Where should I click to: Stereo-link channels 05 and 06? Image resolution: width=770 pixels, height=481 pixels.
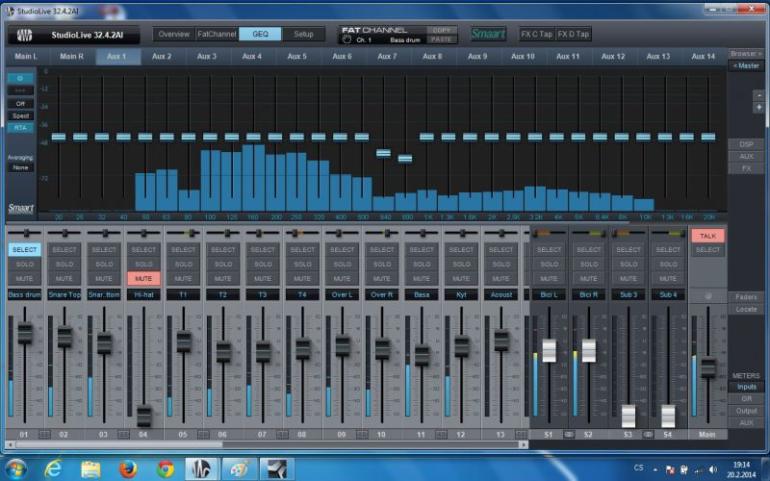(203, 435)
